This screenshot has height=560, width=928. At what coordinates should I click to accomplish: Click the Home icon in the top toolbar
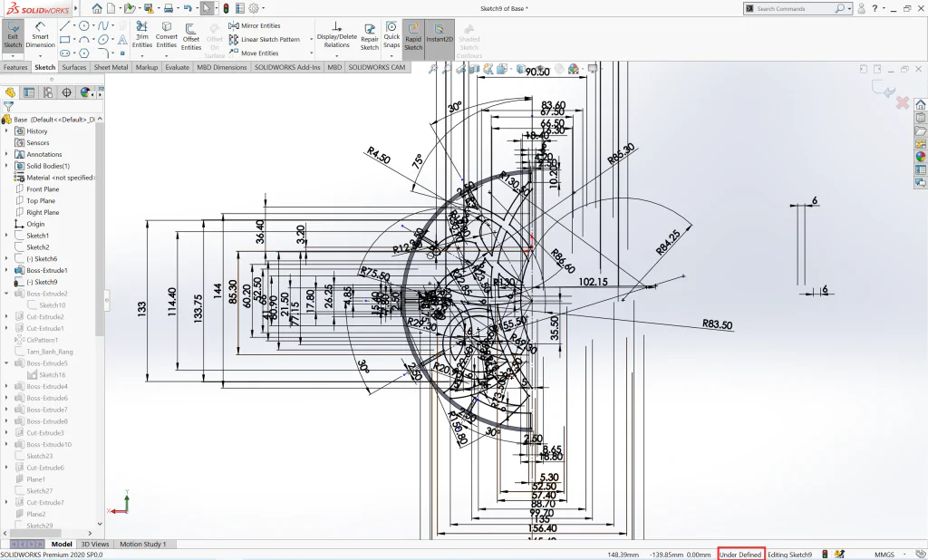pos(96,8)
